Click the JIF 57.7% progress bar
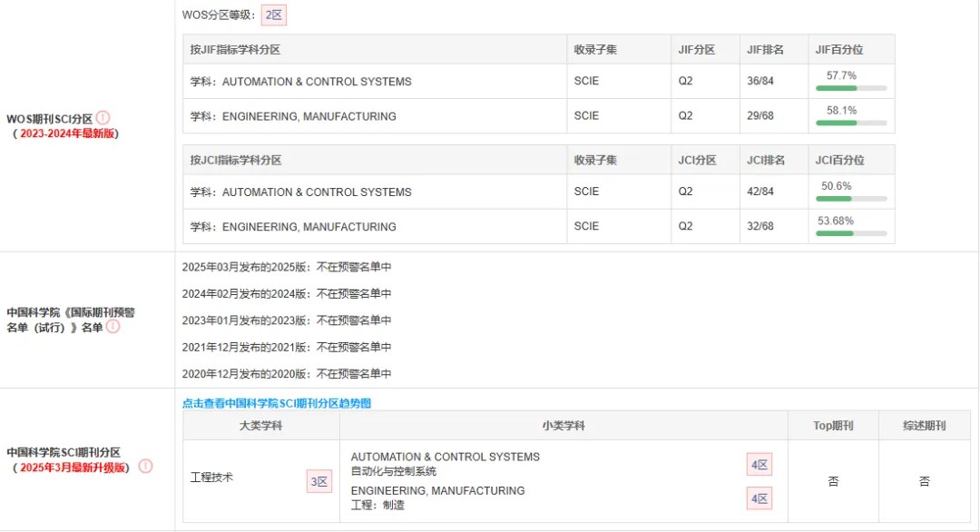This screenshot has height=532, width=980. click(x=851, y=88)
